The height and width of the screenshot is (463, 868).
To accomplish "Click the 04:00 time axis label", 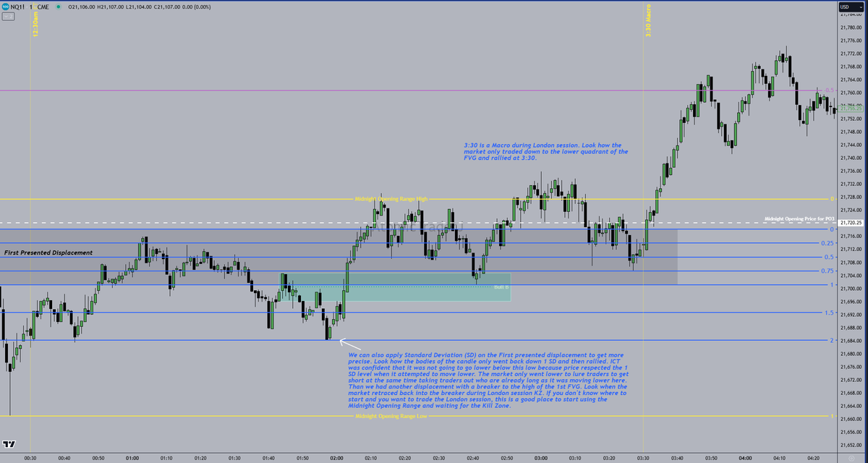I will coord(746,458).
